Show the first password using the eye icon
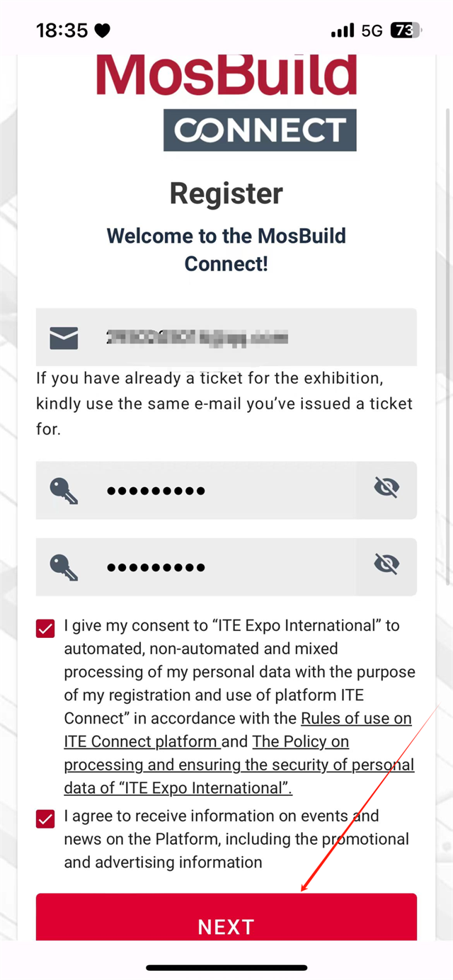Screen dimensions: 453x980 [386, 488]
